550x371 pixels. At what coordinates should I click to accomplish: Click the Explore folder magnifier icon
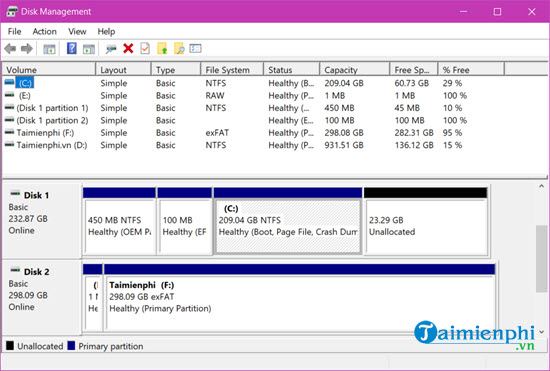point(179,48)
